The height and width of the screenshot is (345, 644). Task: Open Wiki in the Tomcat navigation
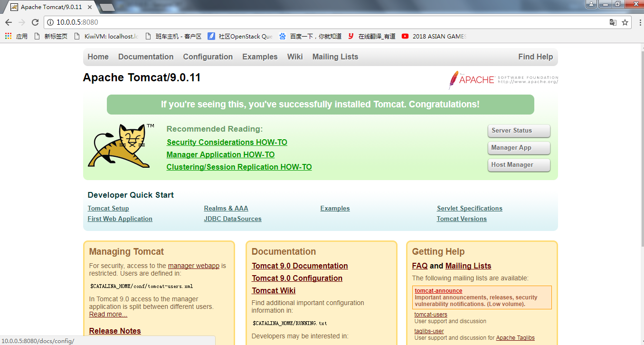295,57
